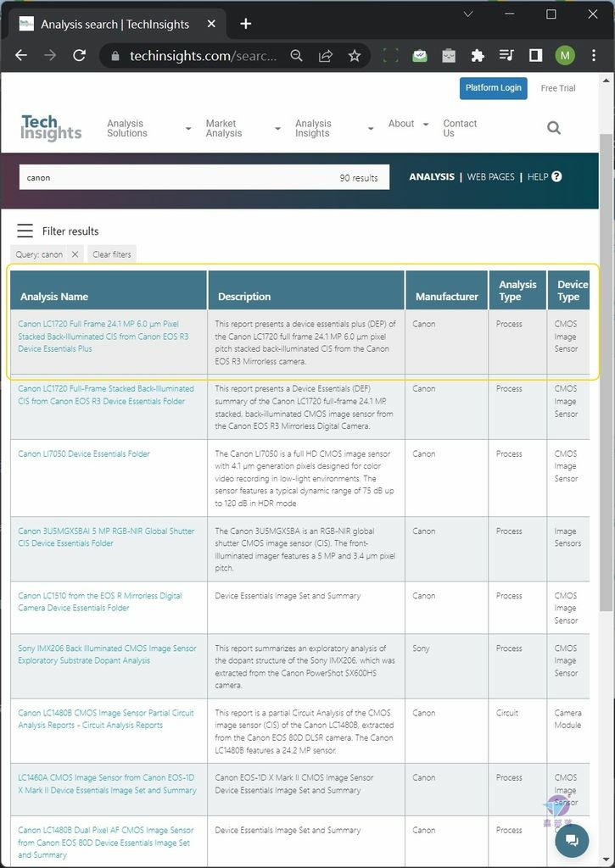Click the TechInsights logo
615x868 pixels.
click(x=51, y=128)
